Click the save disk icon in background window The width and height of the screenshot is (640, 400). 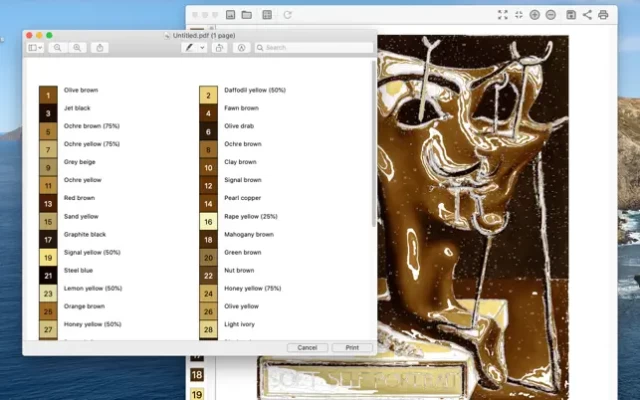[x=570, y=15]
